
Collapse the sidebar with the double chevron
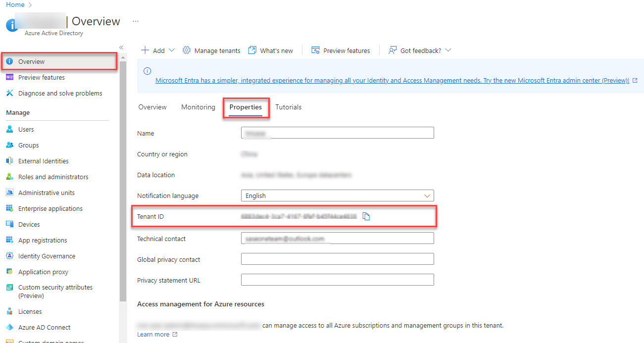tap(121, 47)
